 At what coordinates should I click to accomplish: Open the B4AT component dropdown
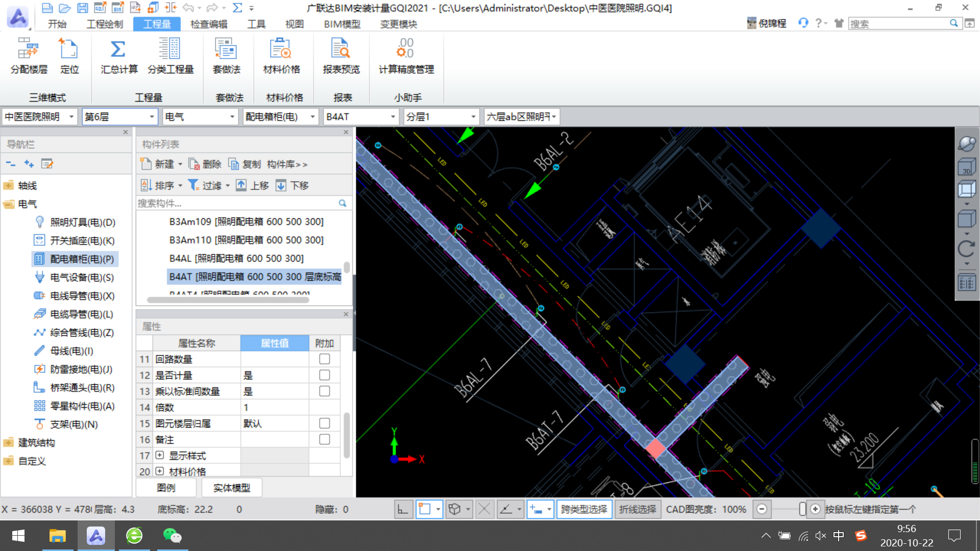361,117
